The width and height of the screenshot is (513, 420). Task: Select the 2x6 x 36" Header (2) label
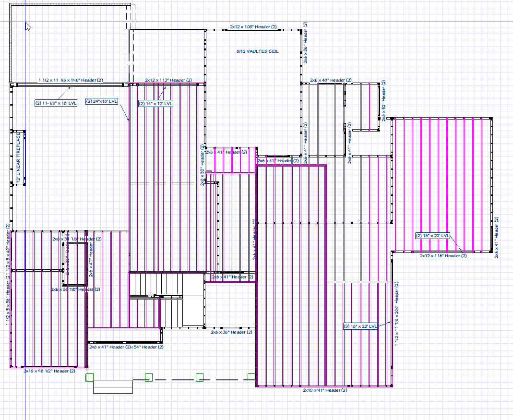tap(231, 332)
